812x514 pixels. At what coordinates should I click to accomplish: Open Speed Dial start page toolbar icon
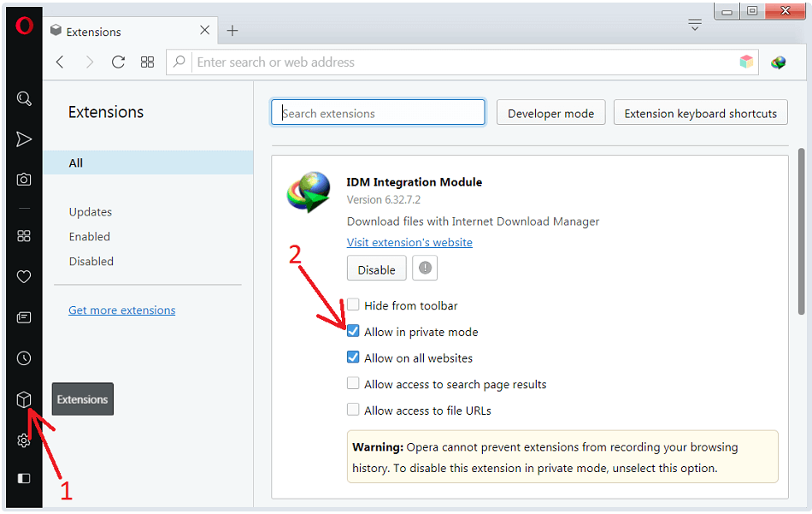pyautogui.click(x=148, y=62)
